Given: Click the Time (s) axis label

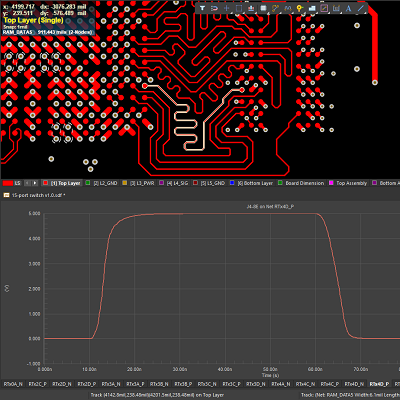Looking at the screenshot, I should [x=270, y=375].
